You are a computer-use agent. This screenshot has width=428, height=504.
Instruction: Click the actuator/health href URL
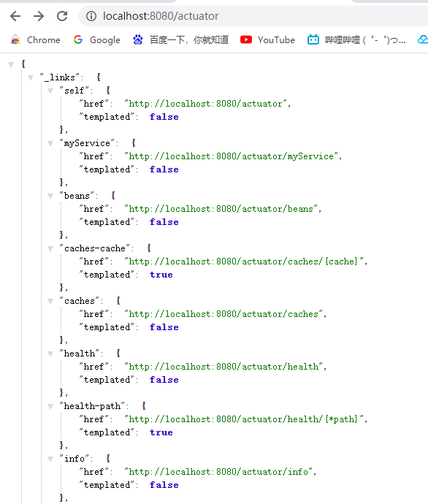point(223,367)
